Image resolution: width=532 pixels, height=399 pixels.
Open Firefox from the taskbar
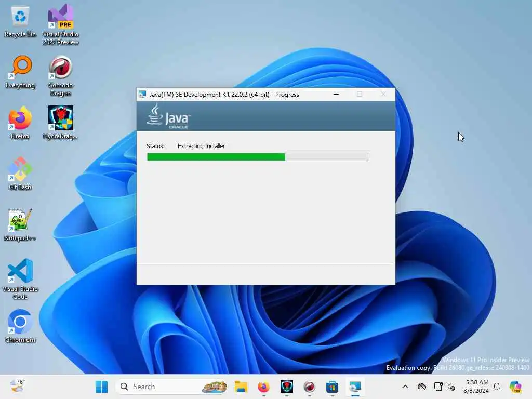click(x=263, y=387)
